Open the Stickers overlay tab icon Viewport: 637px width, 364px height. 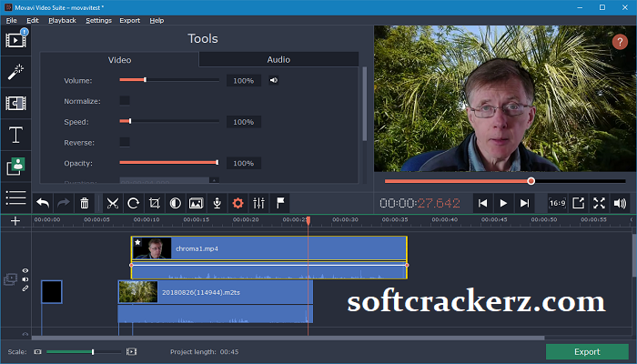(15, 167)
